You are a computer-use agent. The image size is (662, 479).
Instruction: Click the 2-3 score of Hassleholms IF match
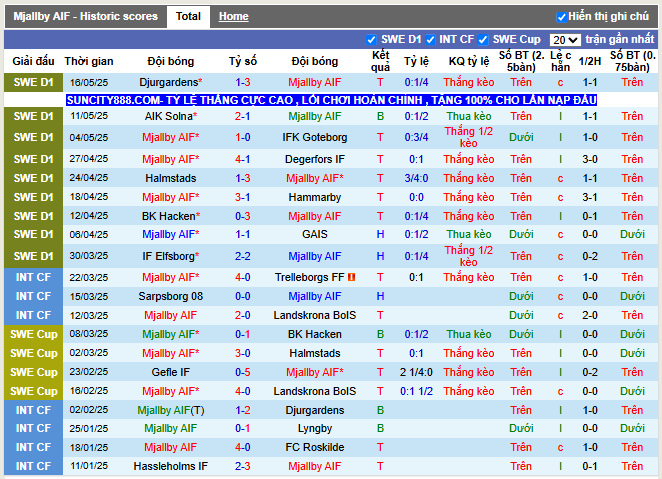[243, 466]
